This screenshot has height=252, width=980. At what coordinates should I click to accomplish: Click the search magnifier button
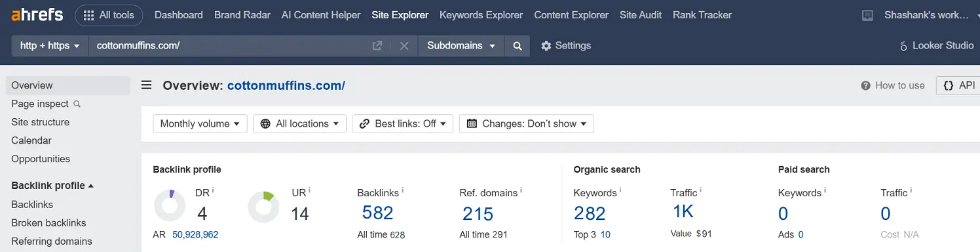(x=517, y=46)
